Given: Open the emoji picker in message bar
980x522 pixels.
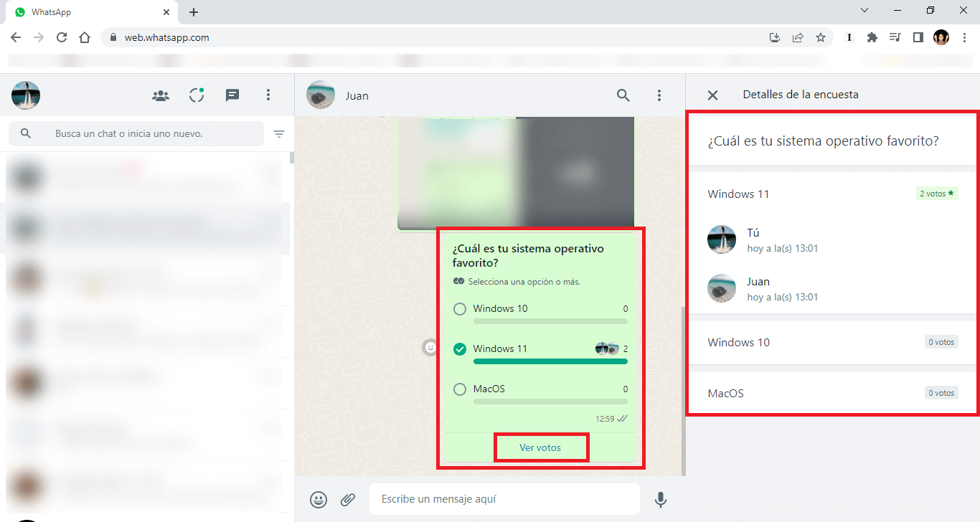Looking at the screenshot, I should pos(319,499).
